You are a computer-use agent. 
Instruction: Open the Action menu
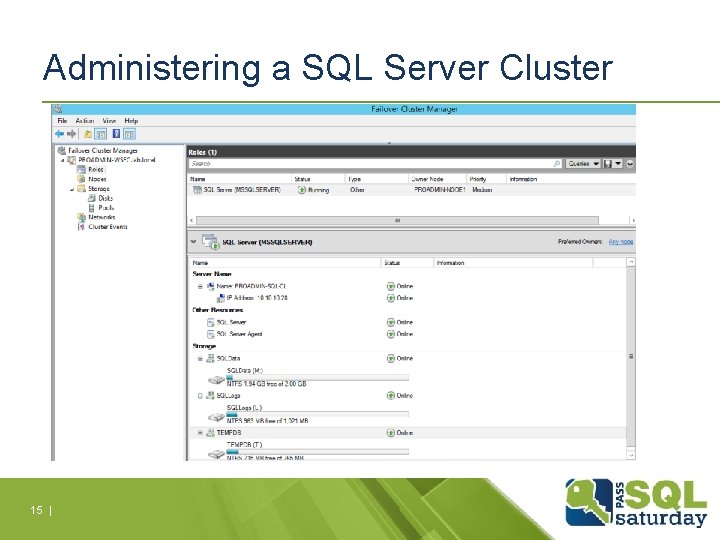coord(84,121)
